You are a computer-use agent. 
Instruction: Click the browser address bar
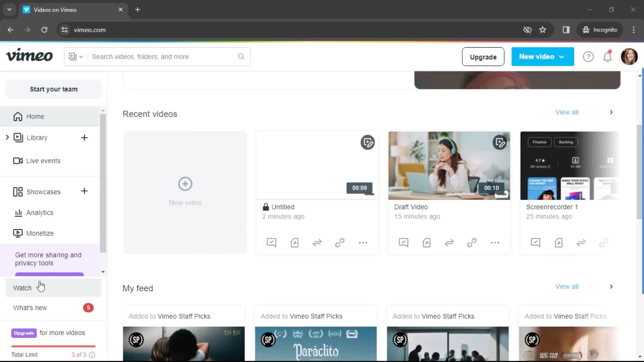click(288, 30)
